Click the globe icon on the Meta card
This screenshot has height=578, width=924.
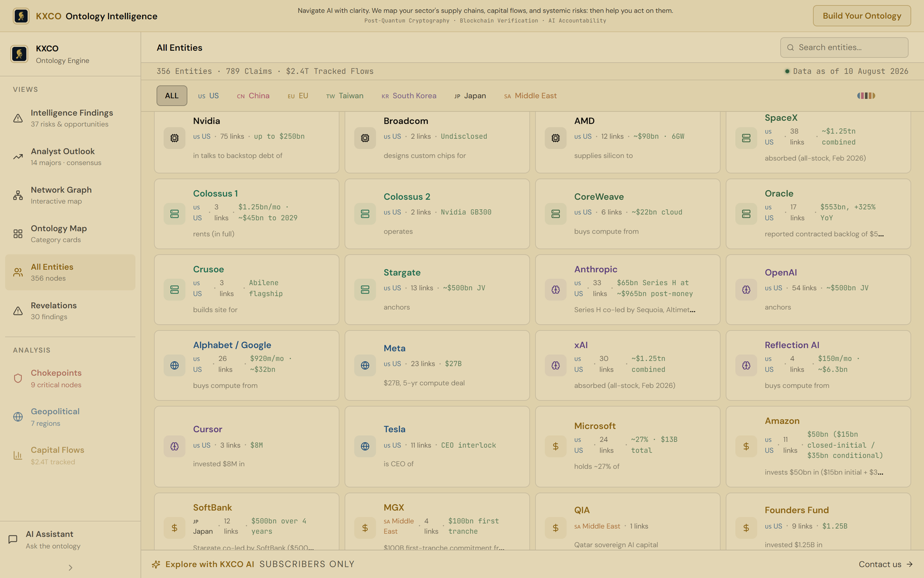pos(365,365)
